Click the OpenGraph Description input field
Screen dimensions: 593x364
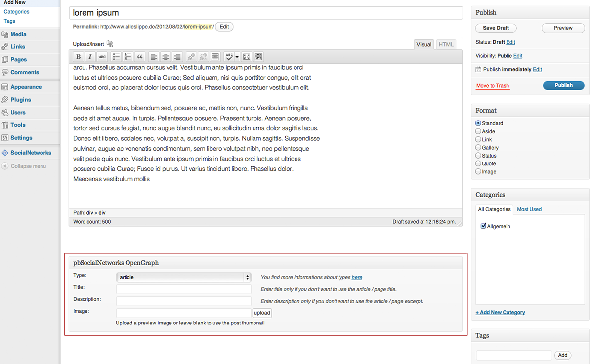click(x=184, y=301)
